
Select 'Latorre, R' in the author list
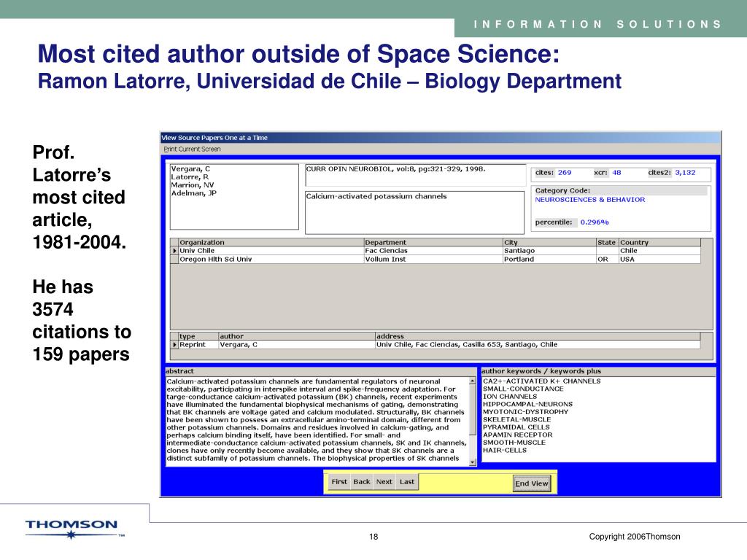click(x=190, y=177)
